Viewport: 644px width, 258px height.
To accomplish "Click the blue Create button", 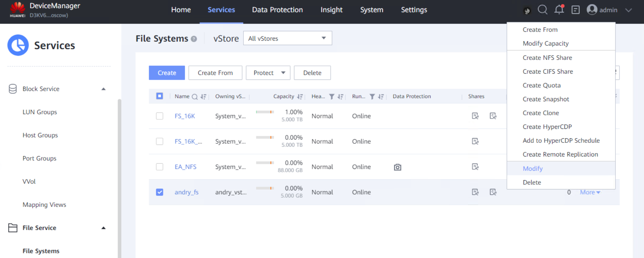I will [167, 73].
